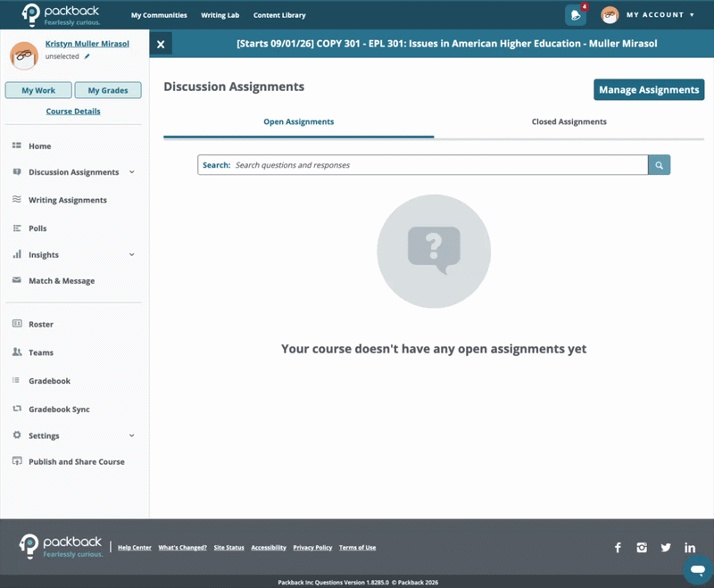This screenshot has height=588, width=714.
Task: Click the Insights bar chart icon
Action: tap(17, 254)
